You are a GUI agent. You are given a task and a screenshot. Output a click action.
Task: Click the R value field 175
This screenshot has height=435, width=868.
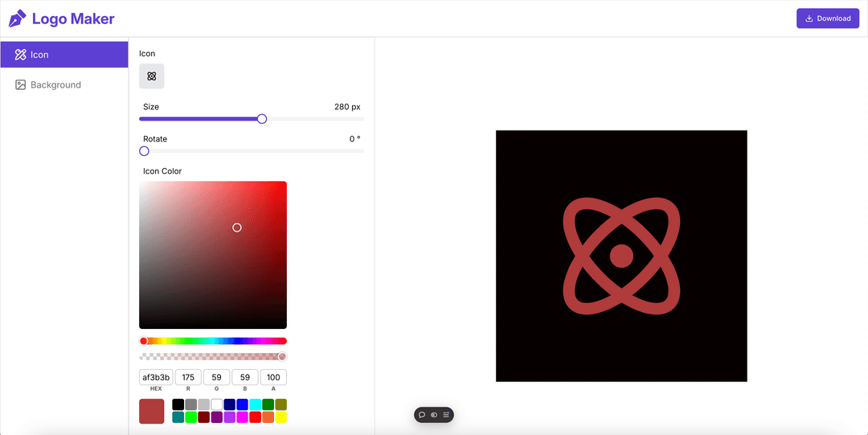[x=188, y=377]
